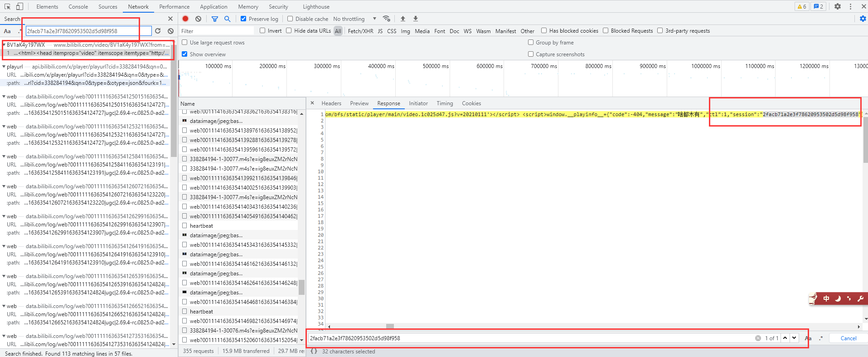The height and width of the screenshot is (357, 868).
Task: Open the request Timing tab
Action: [445, 103]
